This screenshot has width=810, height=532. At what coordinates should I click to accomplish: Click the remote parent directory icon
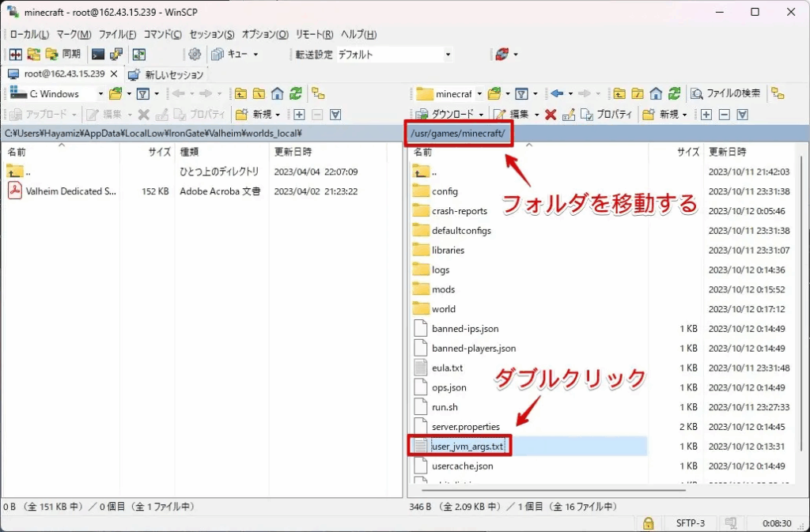(619, 93)
